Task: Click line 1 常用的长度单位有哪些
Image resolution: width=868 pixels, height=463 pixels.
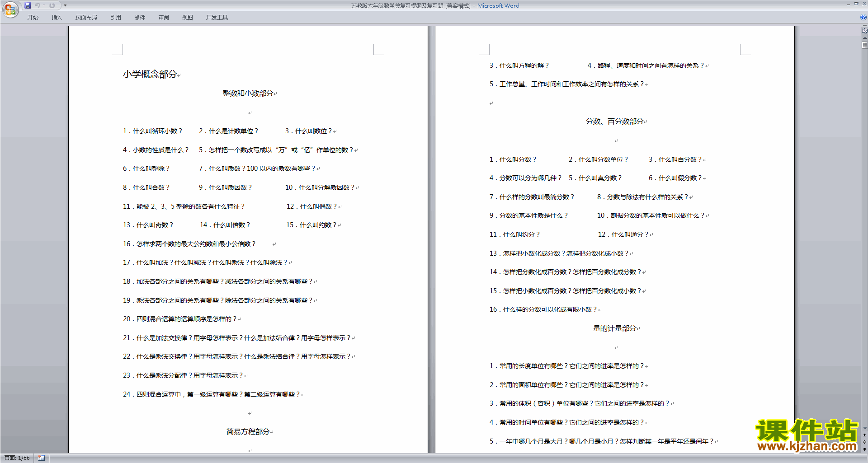Action: pyautogui.click(x=567, y=366)
